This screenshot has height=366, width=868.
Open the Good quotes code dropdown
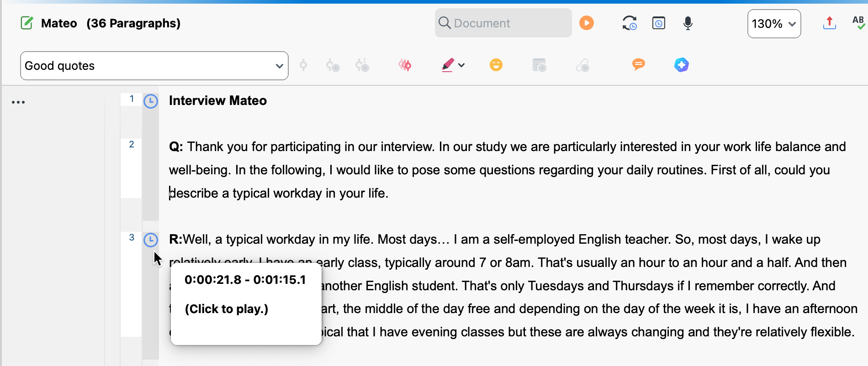[x=154, y=66]
